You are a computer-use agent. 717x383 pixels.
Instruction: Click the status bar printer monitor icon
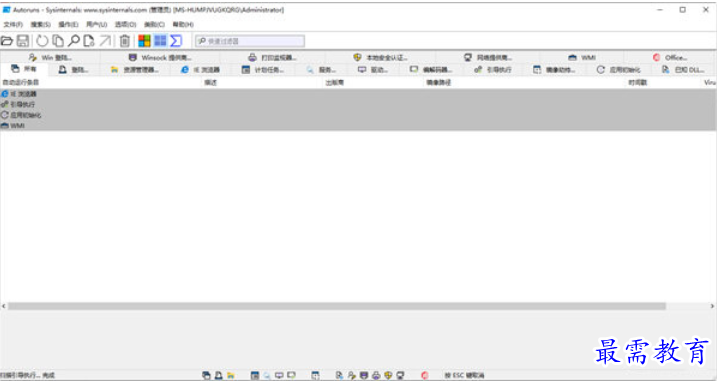pyautogui.click(x=376, y=376)
